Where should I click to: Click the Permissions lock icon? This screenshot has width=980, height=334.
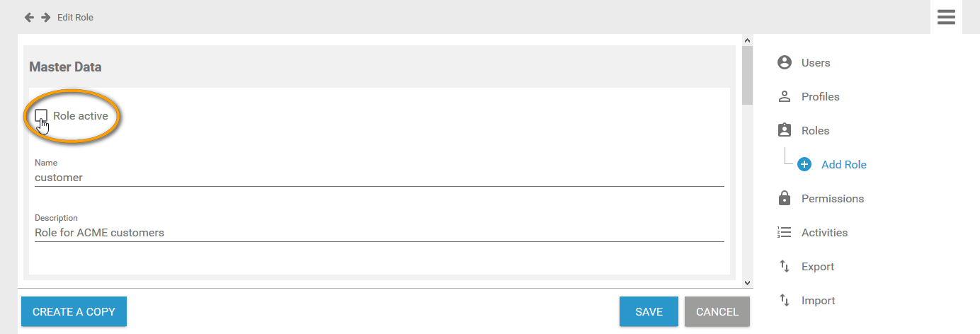click(x=784, y=198)
